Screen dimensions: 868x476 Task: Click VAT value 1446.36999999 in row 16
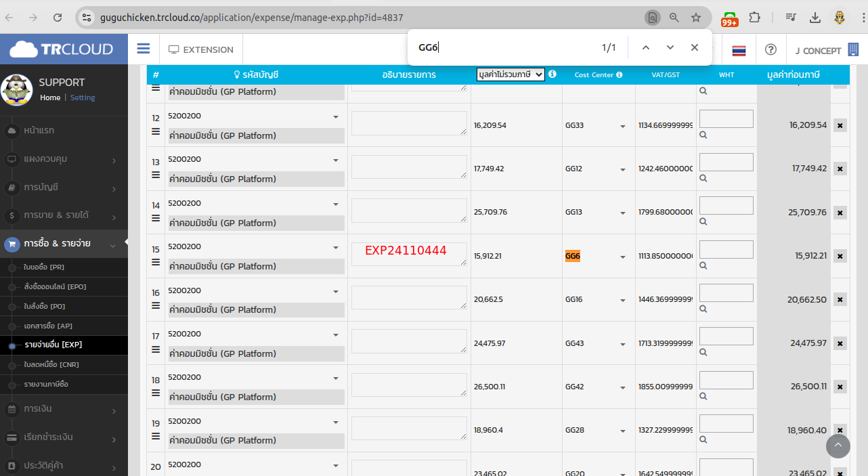click(666, 300)
